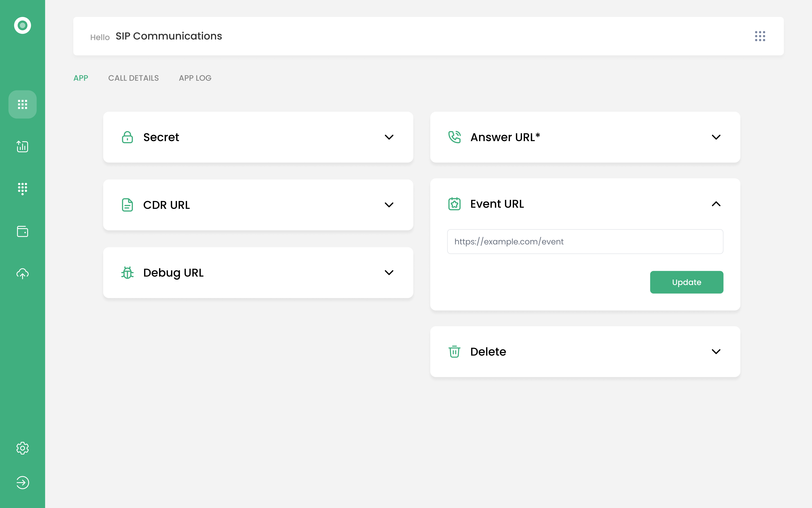Expand the CDR URL section chevron
This screenshot has height=508, width=812.
coord(389,205)
